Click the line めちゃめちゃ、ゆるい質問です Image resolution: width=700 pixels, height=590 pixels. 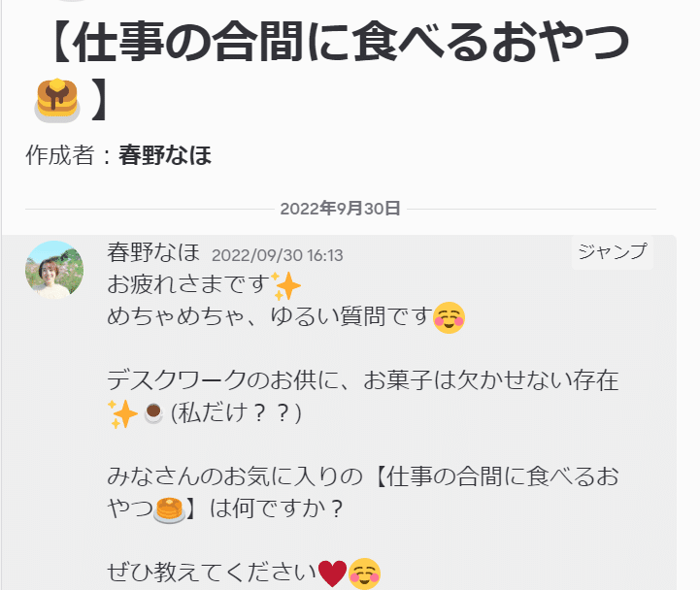tap(270, 316)
